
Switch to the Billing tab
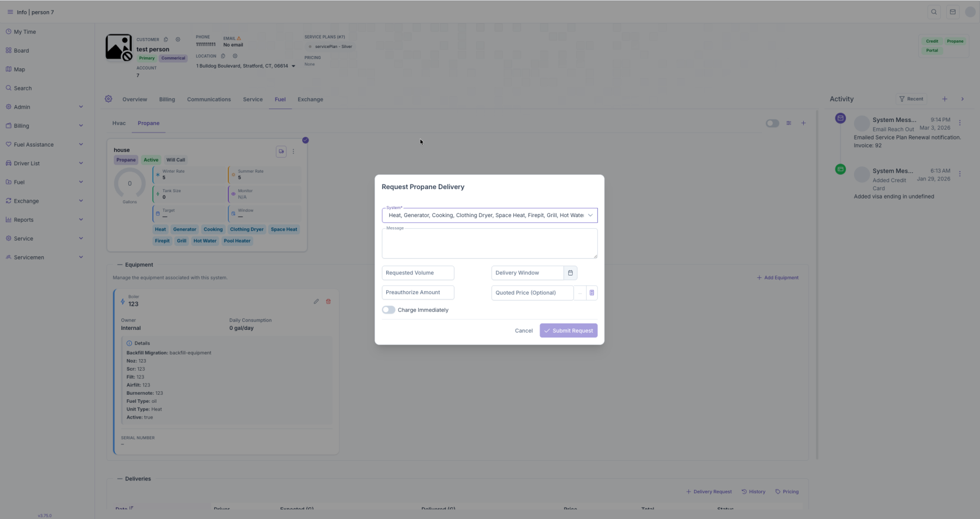click(167, 99)
